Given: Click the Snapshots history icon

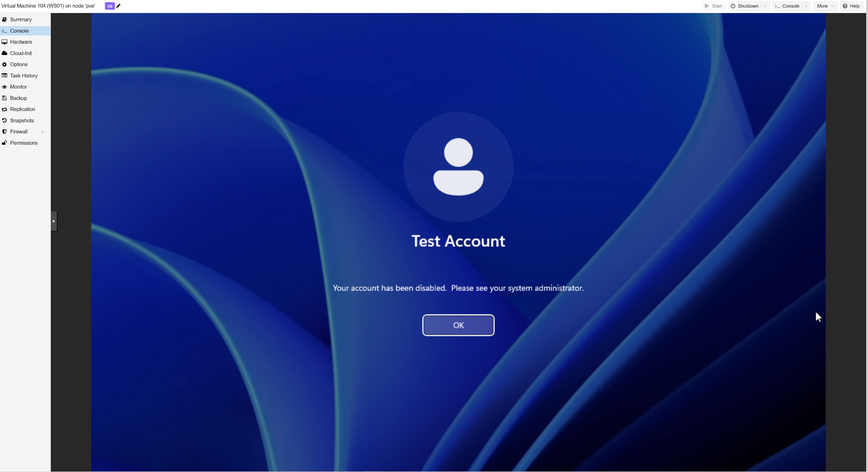Looking at the screenshot, I should [x=4, y=121].
